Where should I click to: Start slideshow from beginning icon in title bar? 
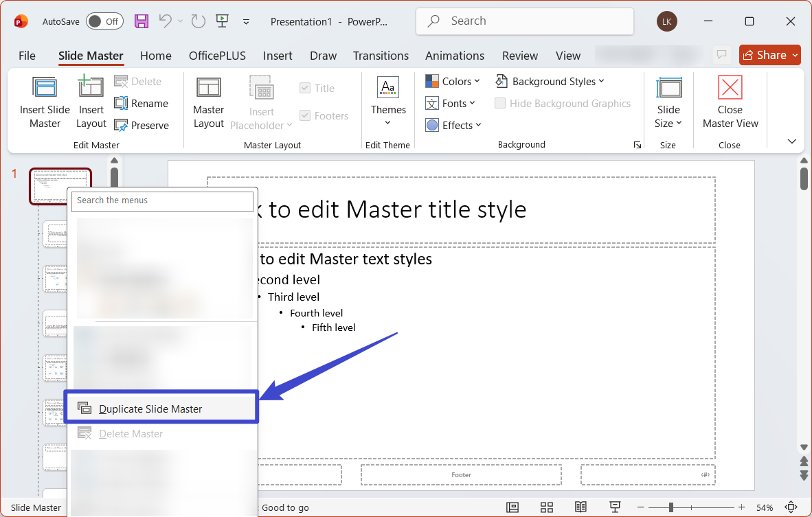[x=222, y=21]
